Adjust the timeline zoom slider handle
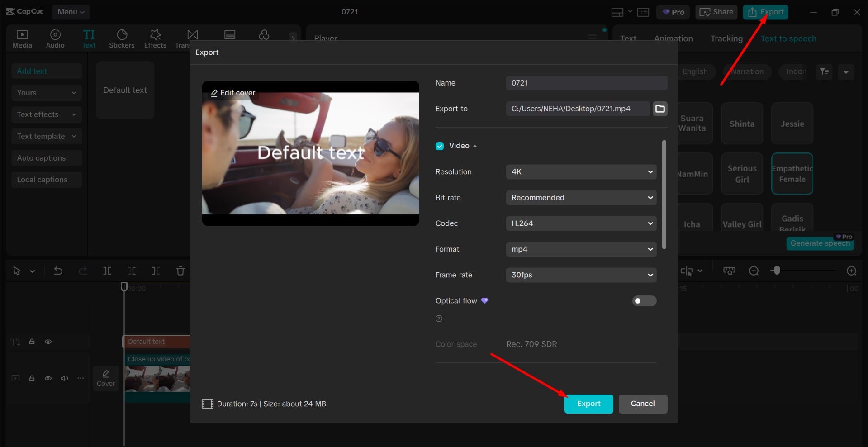The image size is (868, 447). (x=777, y=271)
